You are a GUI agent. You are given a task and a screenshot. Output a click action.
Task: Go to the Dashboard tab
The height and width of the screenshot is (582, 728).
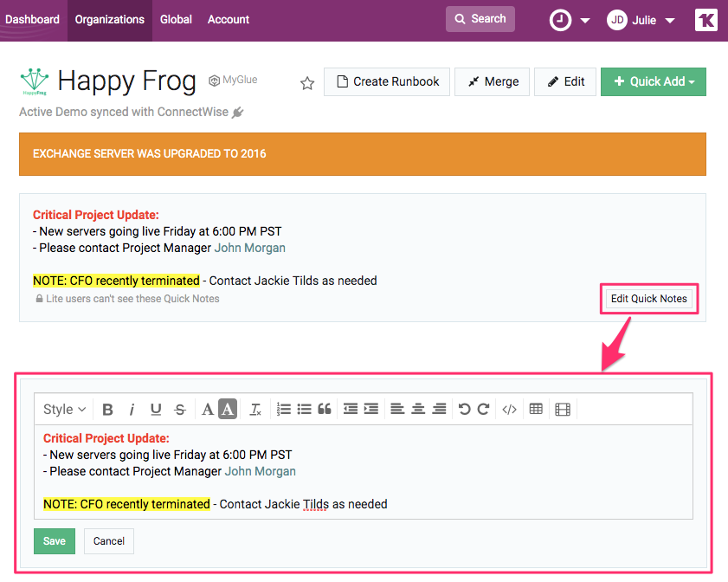[x=32, y=19]
